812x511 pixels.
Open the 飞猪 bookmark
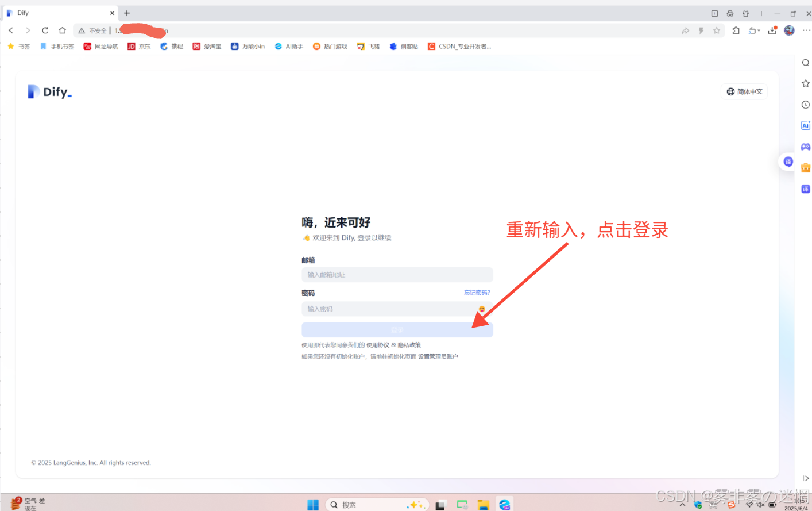click(368, 47)
